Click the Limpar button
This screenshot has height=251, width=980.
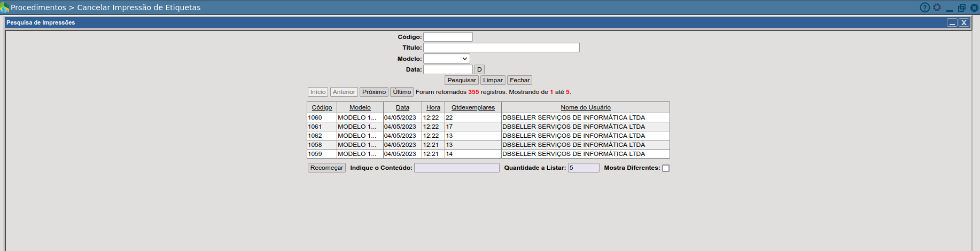click(x=493, y=80)
